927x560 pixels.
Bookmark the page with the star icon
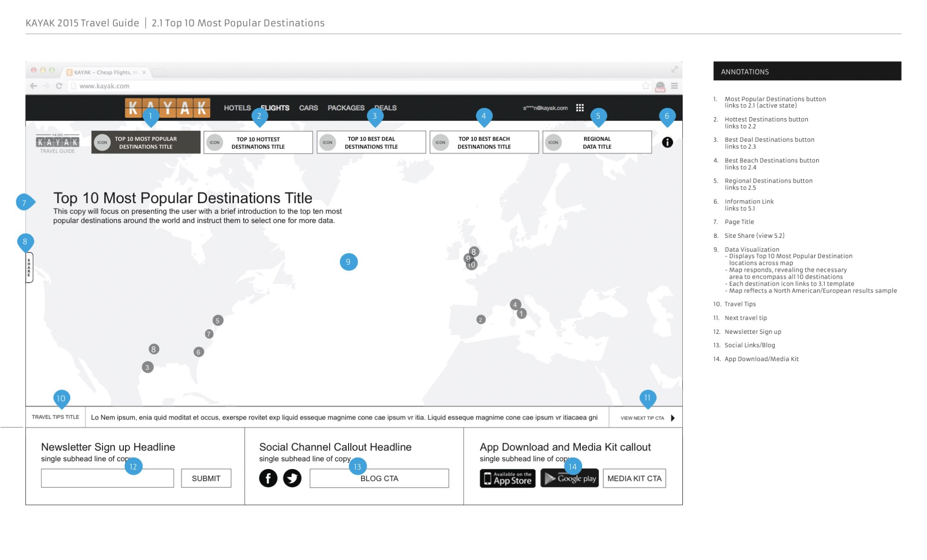645,86
